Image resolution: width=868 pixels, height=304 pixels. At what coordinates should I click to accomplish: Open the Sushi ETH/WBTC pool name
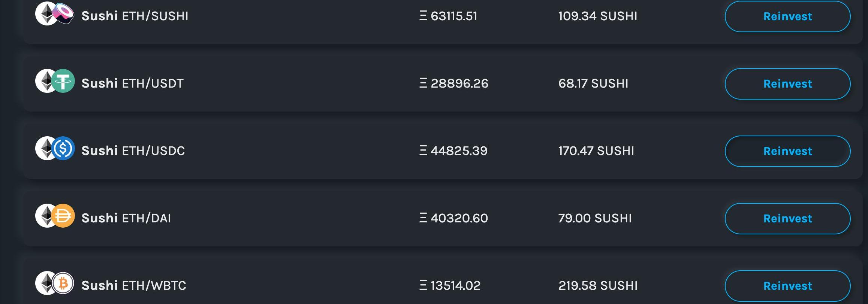134,286
